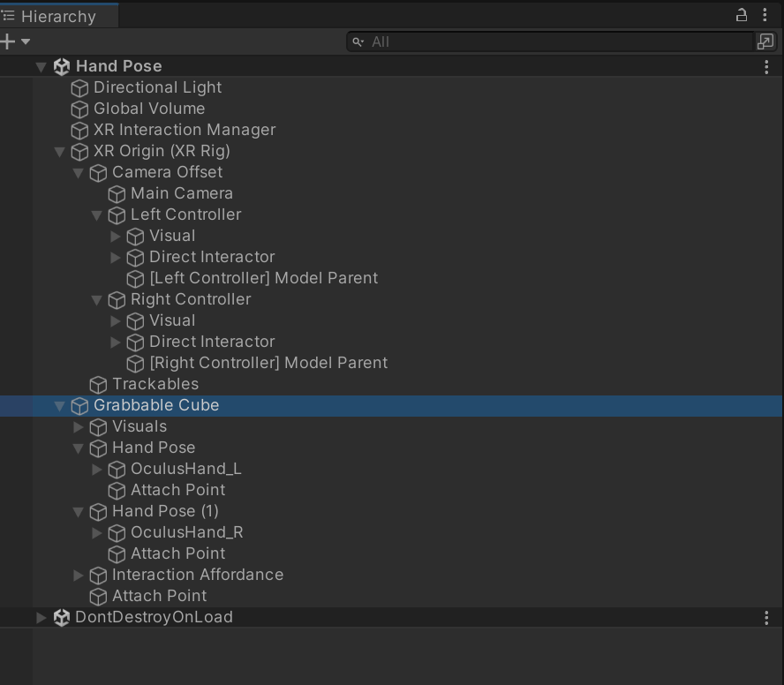The height and width of the screenshot is (685, 784).
Task: Expand Visual under Right Controller
Action: [x=115, y=321]
